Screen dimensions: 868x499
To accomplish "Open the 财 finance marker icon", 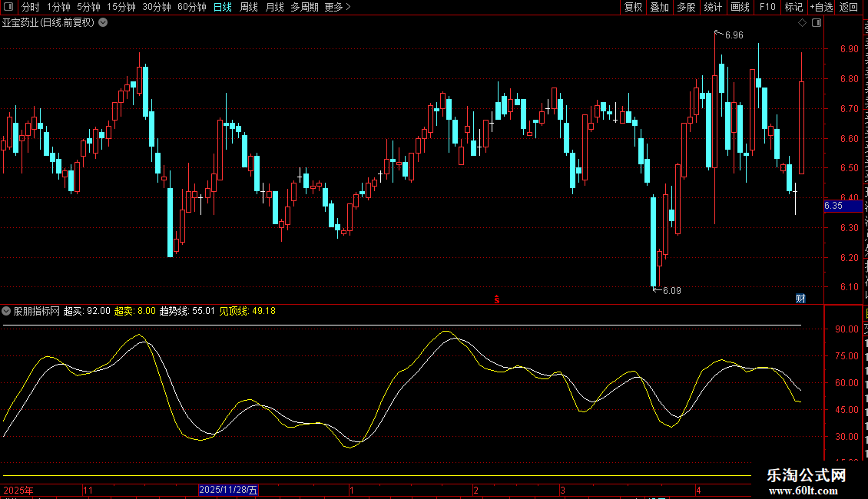I will (x=800, y=298).
